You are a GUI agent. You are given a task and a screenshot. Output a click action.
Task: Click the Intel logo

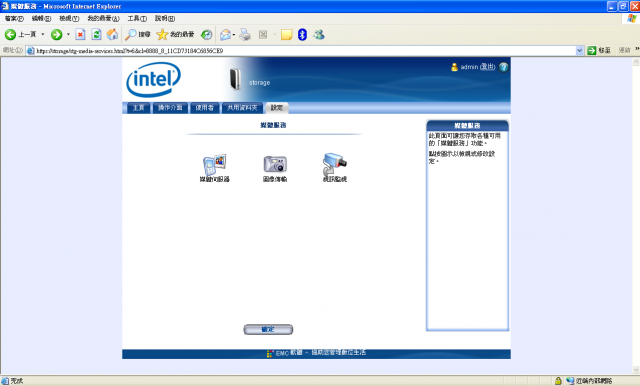coord(153,79)
